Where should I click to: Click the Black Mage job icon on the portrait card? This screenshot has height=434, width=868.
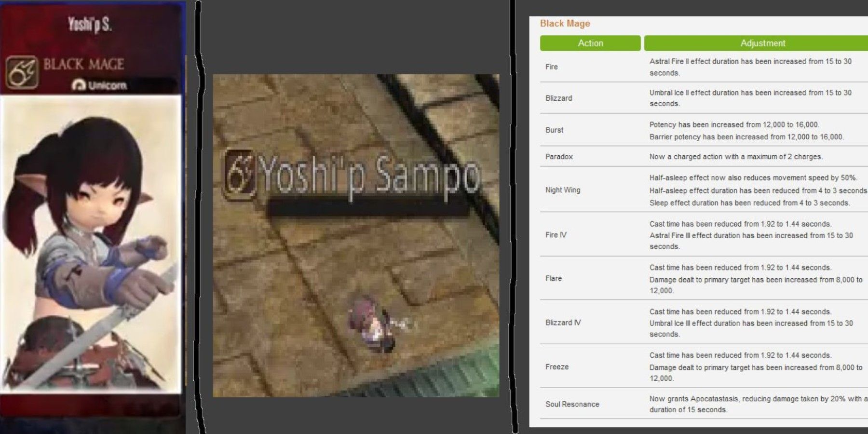(x=22, y=73)
